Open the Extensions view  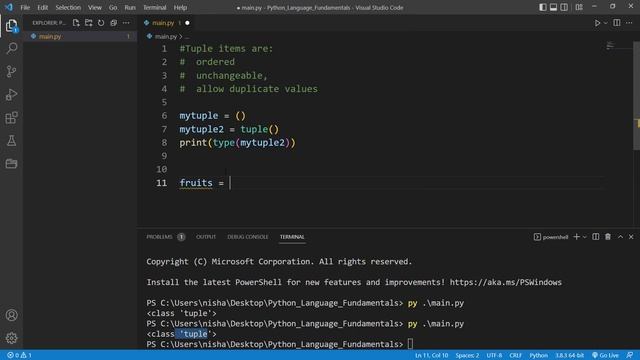pyautogui.click(x=11, y=118)
